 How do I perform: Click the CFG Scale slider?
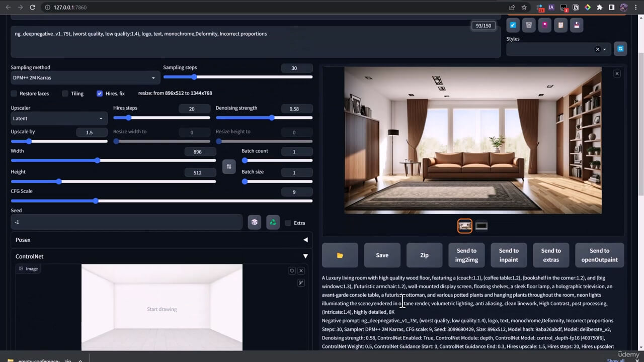[x=161, y=201]
